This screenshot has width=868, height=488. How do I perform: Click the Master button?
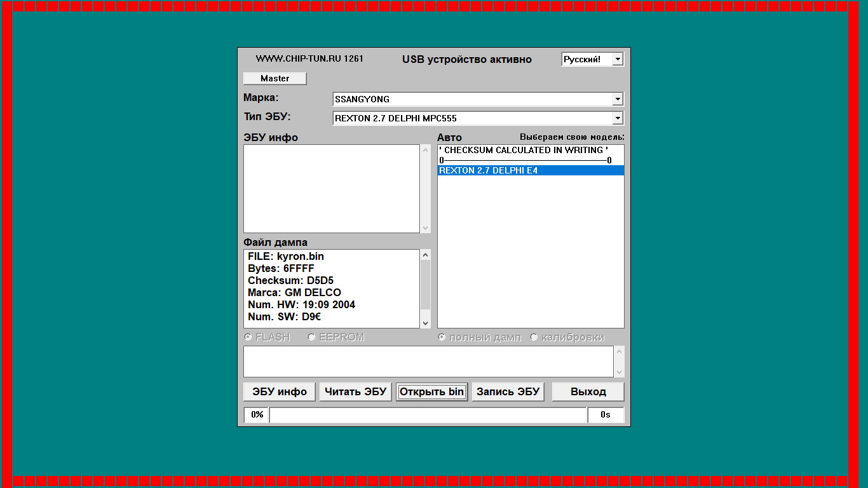coord(275,78)
